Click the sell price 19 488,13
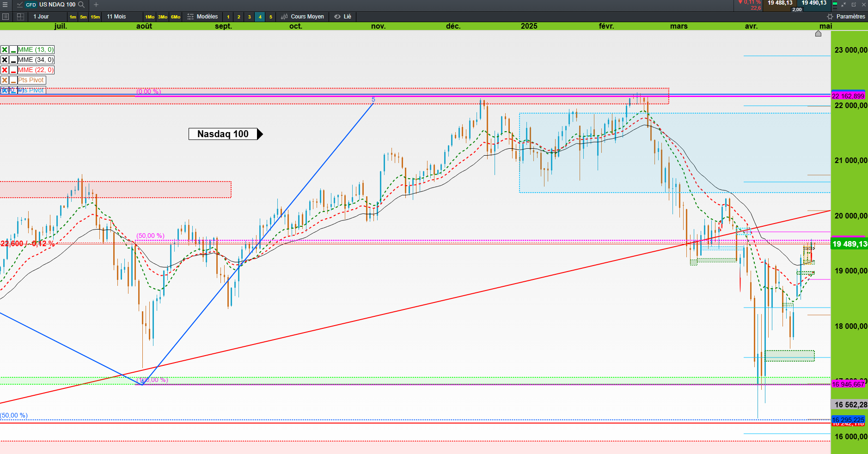 pyautogui.click(x=780, y=3)
